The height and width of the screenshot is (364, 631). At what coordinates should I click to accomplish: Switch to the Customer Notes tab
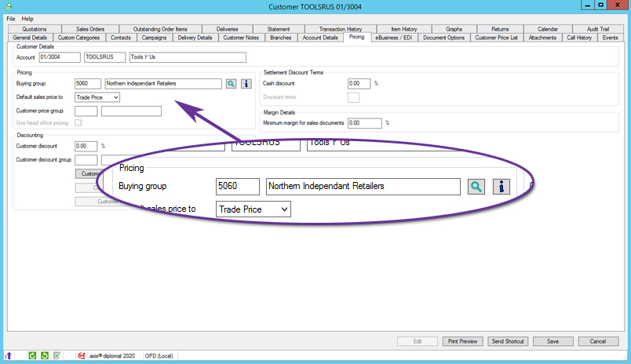click(x=241, y=38)
